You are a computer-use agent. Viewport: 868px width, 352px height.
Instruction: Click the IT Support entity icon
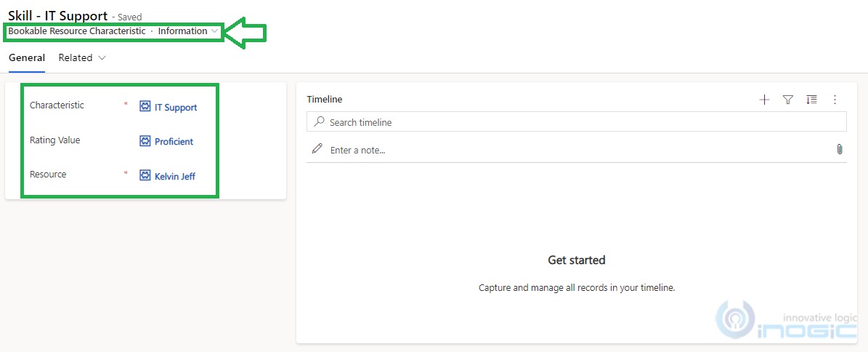(145, 107)
